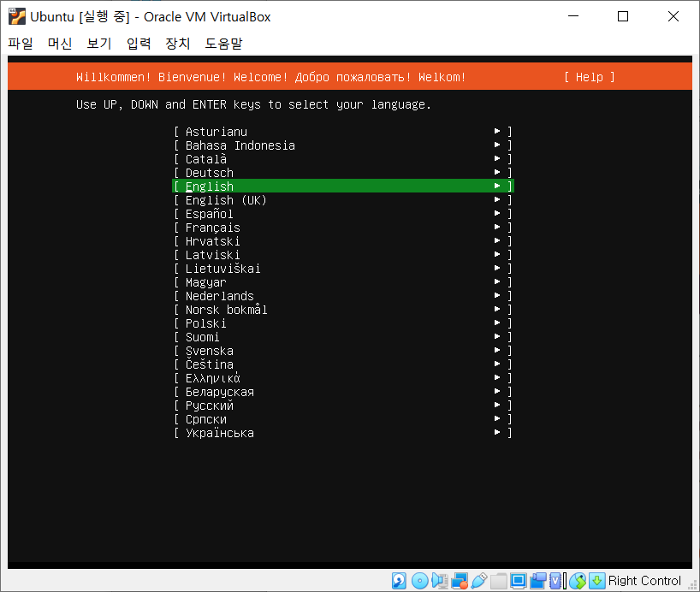Toggle the mouse integration status icon
This screenshot has height=592, width=700.
click(x=578, y=580)
